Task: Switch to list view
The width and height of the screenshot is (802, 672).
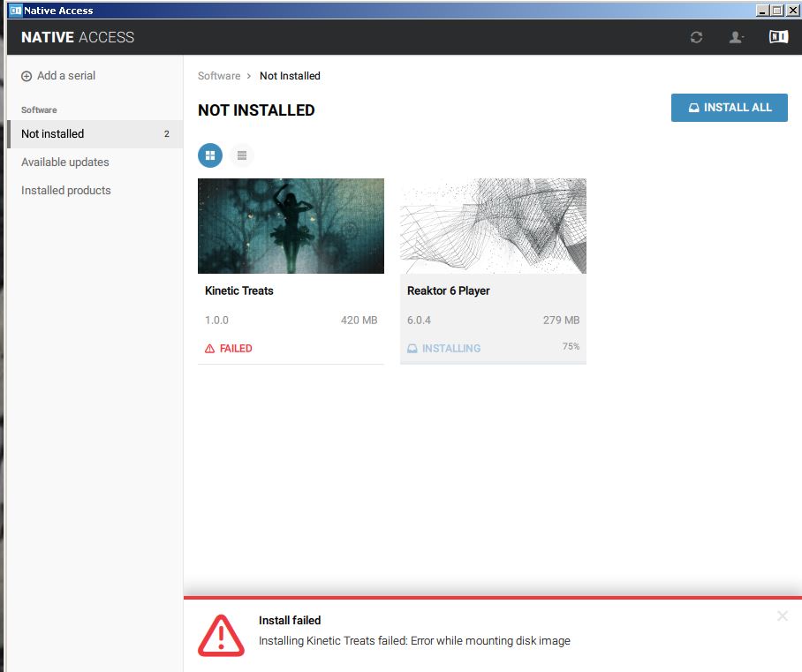Action: point(242,155)
